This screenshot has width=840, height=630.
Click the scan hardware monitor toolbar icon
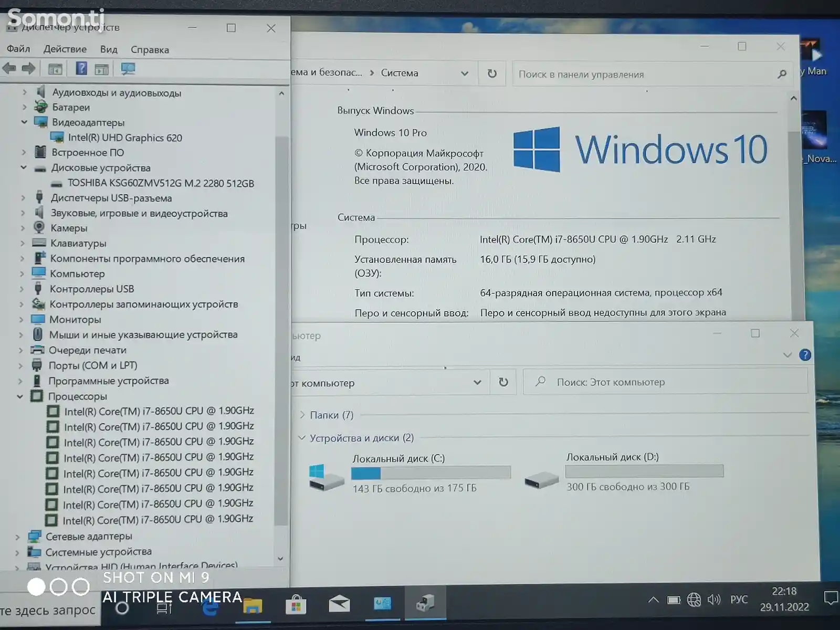coord(128,68)
